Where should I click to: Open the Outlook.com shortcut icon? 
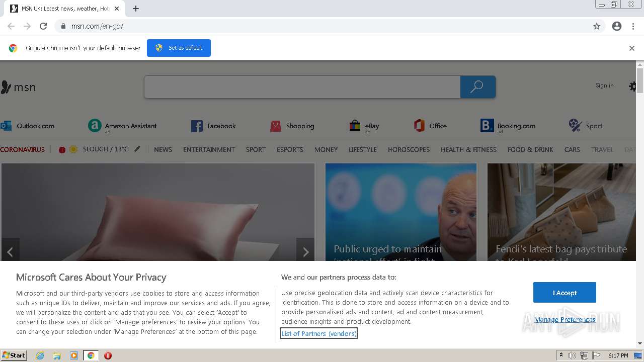point(6,126)
